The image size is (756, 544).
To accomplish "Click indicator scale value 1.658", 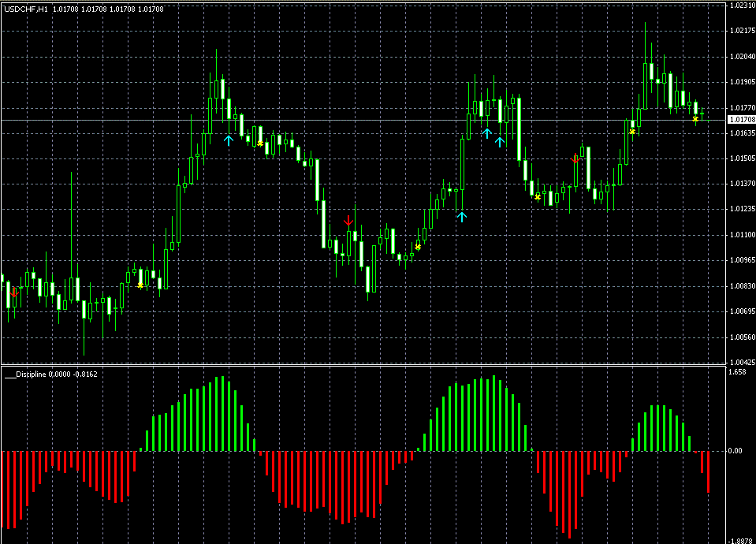I will [737, 372].
